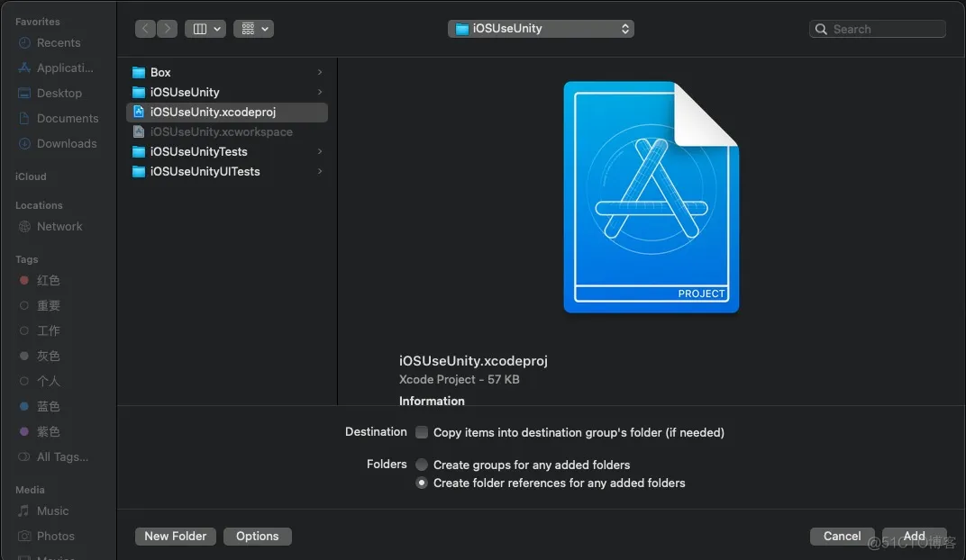
Task: Click the Applications sidebar icon
Action: pyautogui.click(x=24, y=68)
